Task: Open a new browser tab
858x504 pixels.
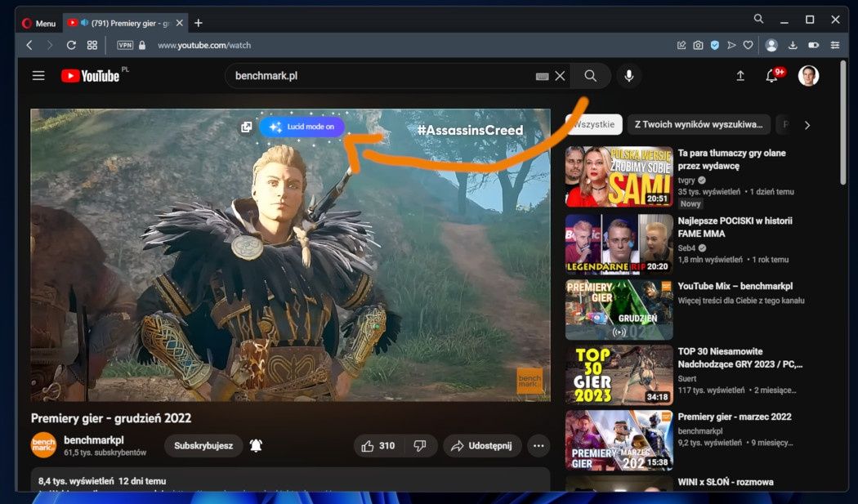Action: [199, 23]
